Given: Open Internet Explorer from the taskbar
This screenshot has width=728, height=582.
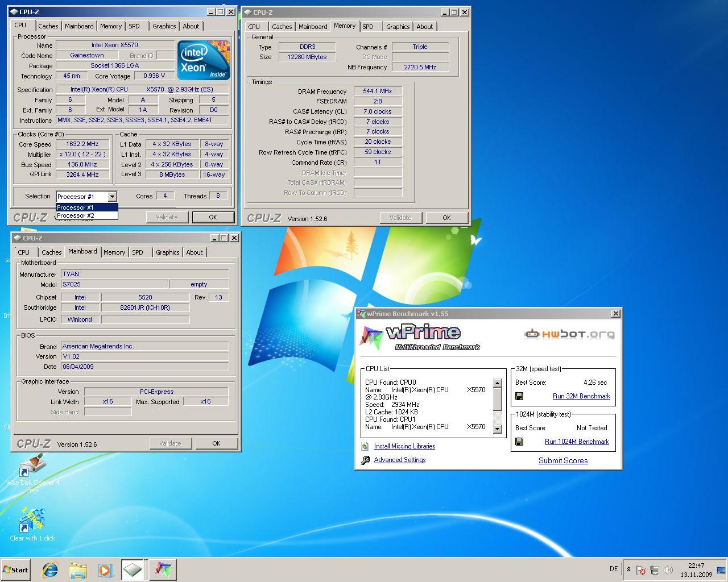Looking at the screenshot, I should tap(50, 569).
